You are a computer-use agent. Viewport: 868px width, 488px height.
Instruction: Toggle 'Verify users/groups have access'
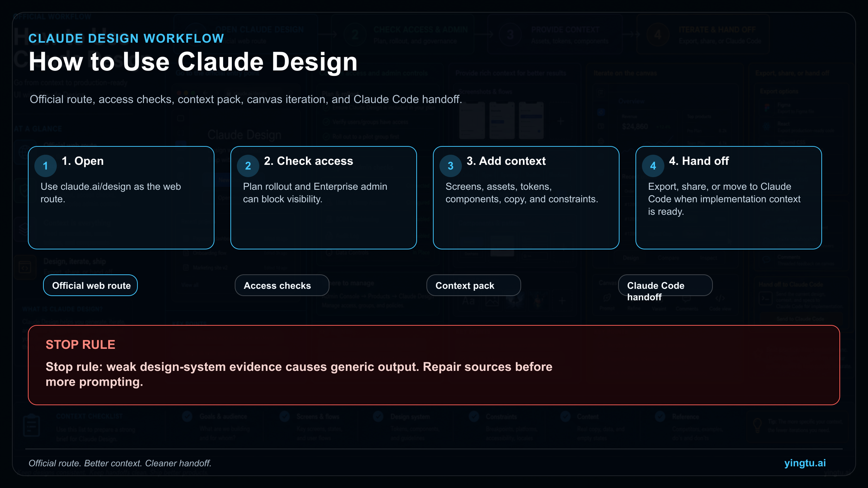tap(325, 122)
